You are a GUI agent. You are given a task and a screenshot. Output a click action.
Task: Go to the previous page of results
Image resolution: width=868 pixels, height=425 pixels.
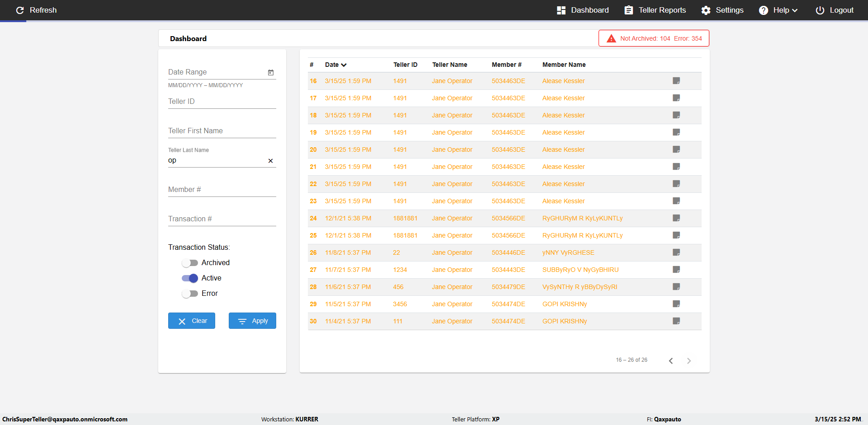pyautogui.click(x=671, y=360)
